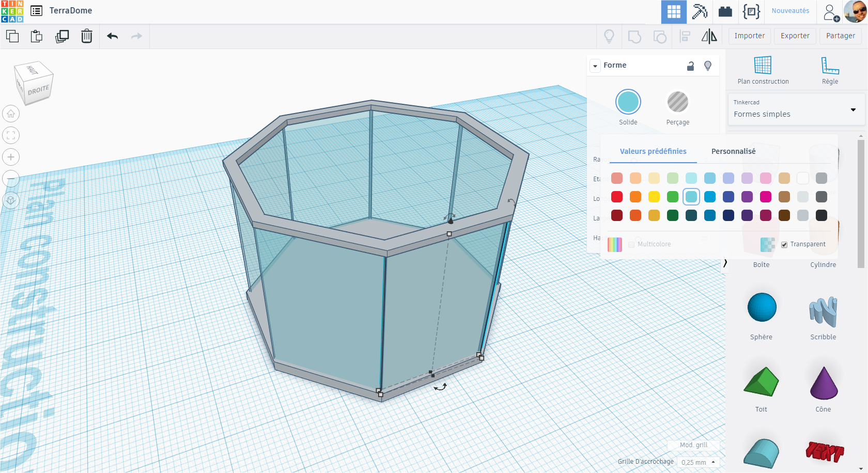Open the Codeblocks editor
This screenshot has width=868, height=473.
click(x=751, y=11)
